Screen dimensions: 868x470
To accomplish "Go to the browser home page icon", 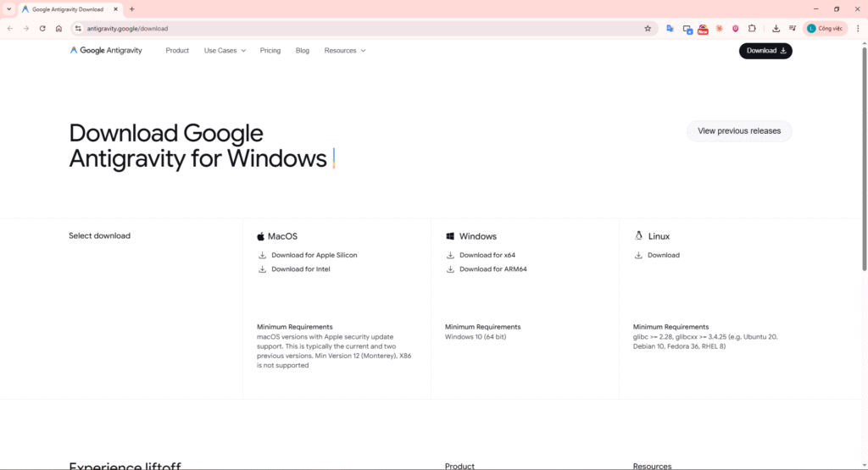I will pyautogui.click(x=58, y=28).
